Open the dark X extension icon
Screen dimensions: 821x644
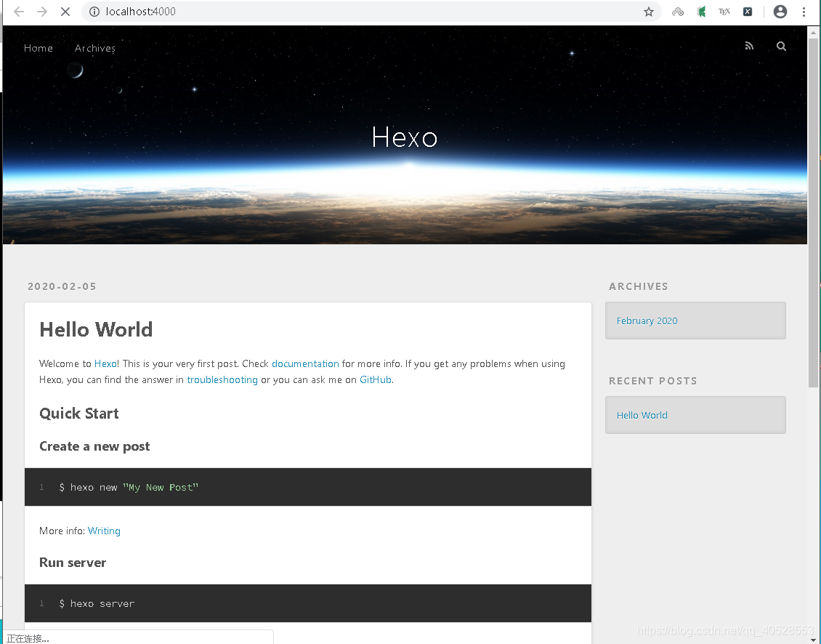[748, 12]
